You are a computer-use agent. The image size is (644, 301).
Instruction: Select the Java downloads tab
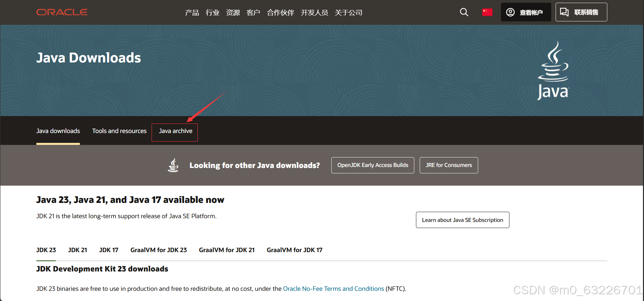(58, 131)
